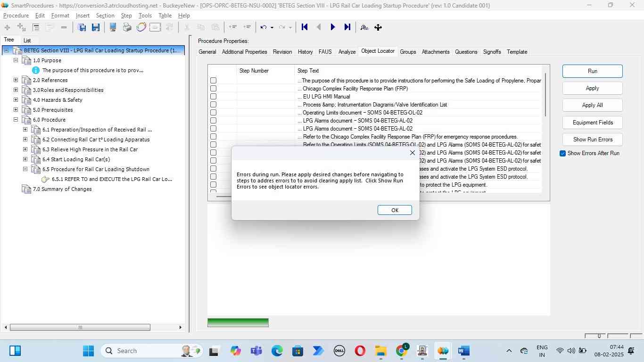Image resolution: width=644 pixels, height=362 pixels.
Task: Close the error dialog with X
Action: coord(413,153)
